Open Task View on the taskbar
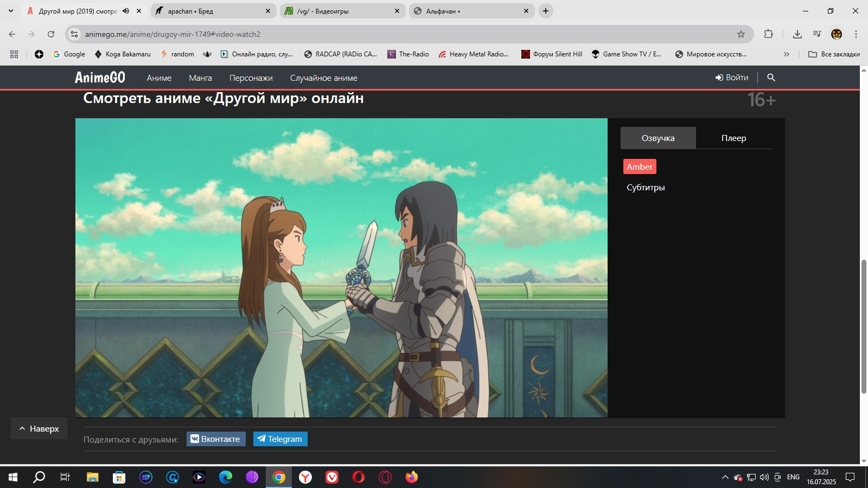 pos(65,477)
